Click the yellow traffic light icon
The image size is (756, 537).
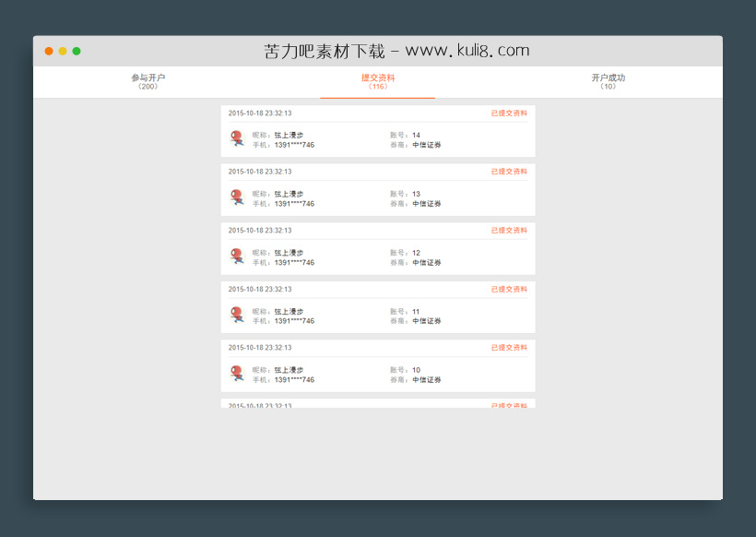62,51
